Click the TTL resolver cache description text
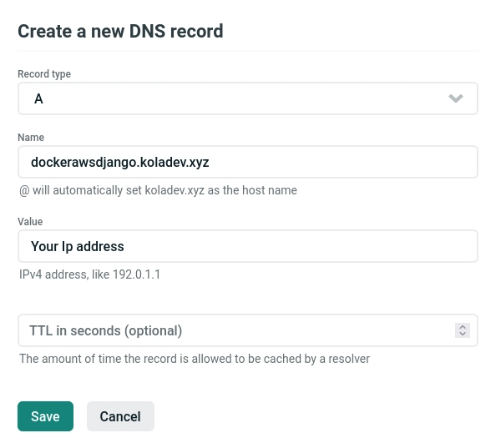 click(x=195, y=359)
